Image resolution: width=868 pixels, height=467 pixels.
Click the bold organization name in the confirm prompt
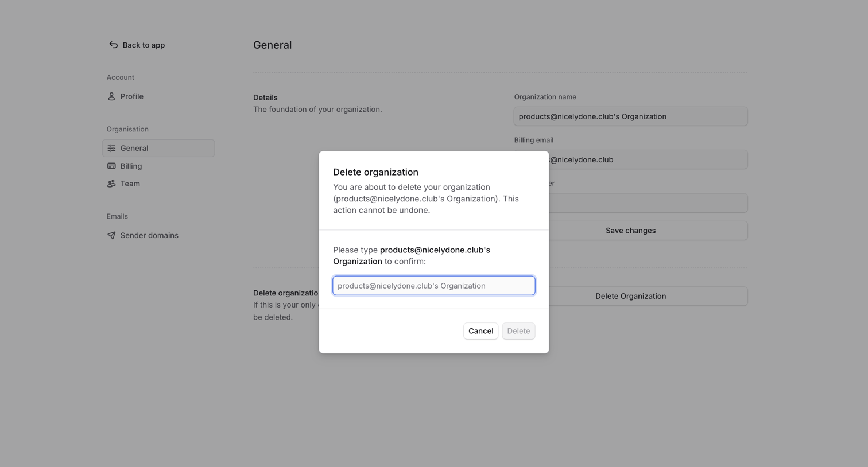pyautogui.click(x=412, y=255)
